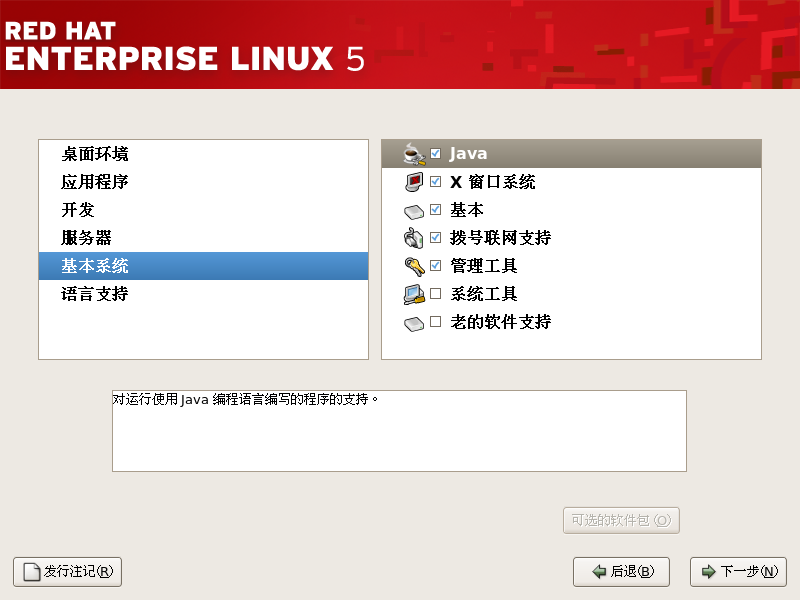The image size is (800, 600).
Task: Enable the 系统工具 checkbox
Action: [435, 294]
